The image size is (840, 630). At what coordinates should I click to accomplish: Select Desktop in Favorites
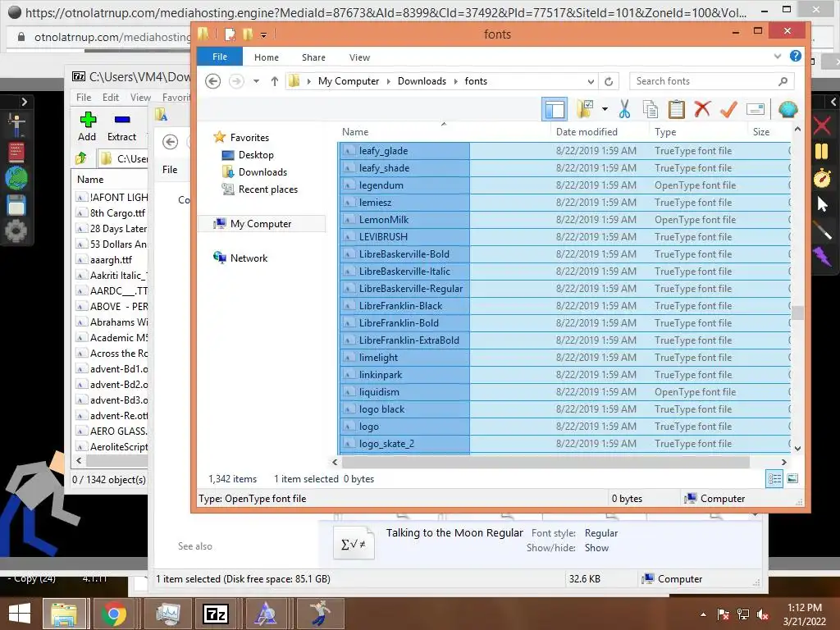[x=256, y=155]
